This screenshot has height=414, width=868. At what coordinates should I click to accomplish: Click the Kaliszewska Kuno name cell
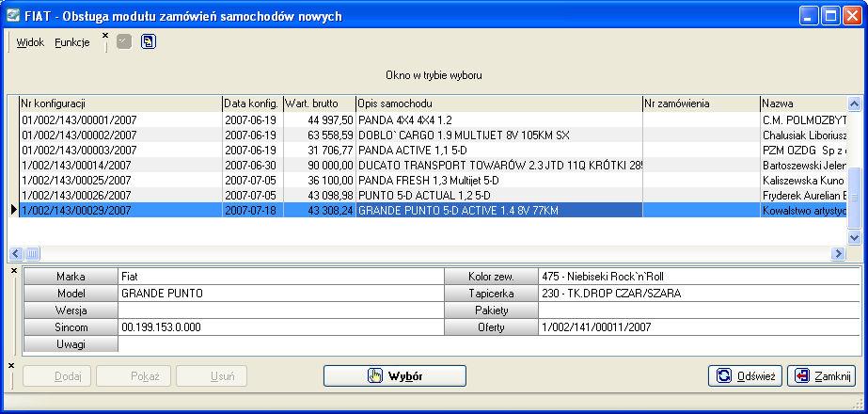click(803, 180)
